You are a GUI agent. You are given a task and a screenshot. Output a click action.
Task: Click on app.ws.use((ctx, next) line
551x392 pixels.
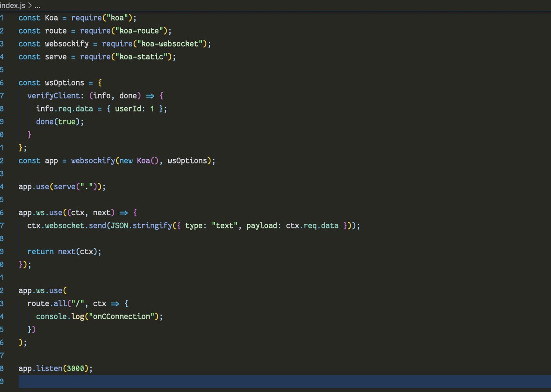[77, 213]
